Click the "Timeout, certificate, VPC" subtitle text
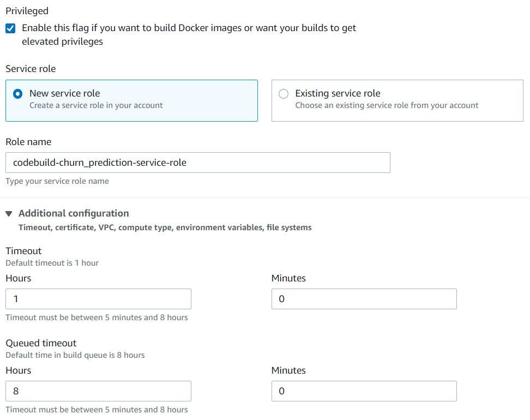This screenshot has width=530, height=420. (165, 227)
